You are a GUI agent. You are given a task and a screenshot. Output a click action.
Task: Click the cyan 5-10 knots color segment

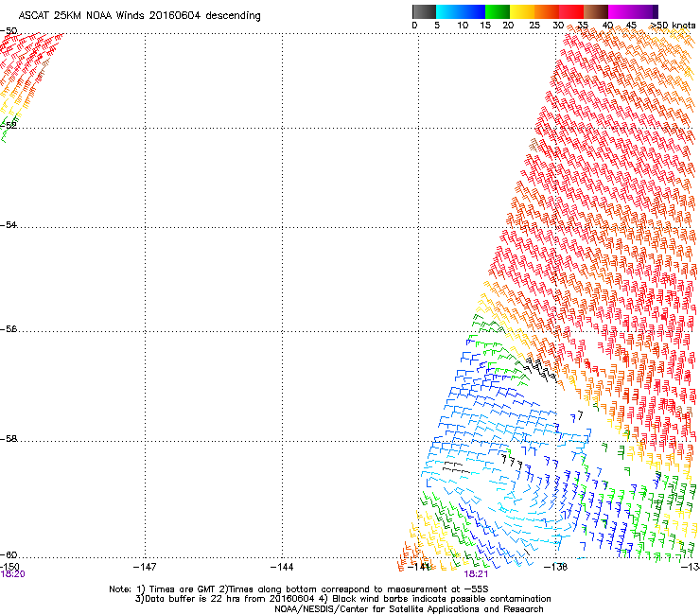coord(448,11)
